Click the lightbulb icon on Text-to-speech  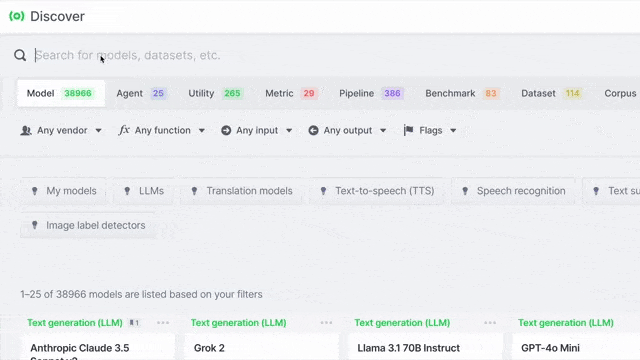[x=323, y=191]
